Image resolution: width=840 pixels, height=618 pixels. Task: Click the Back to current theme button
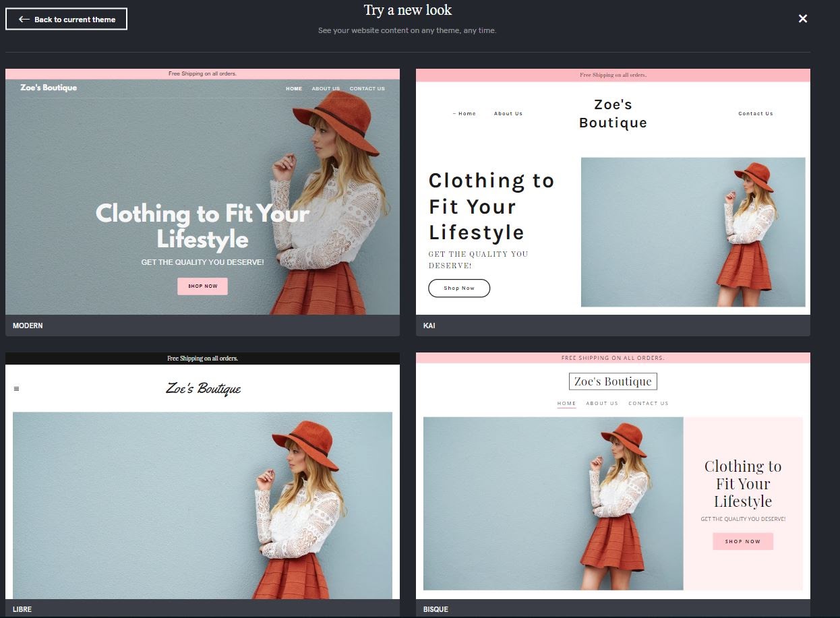tap(66, 19)
